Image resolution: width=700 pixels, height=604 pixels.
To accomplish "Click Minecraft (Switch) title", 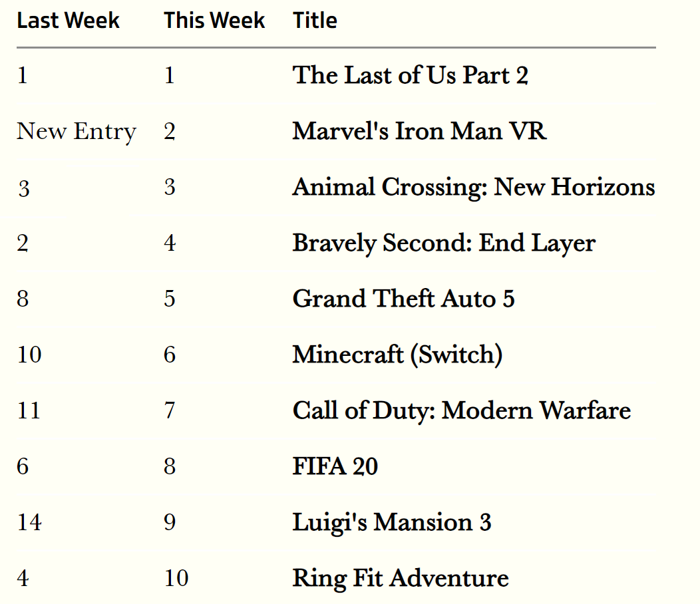I will (x=397, y=355).
